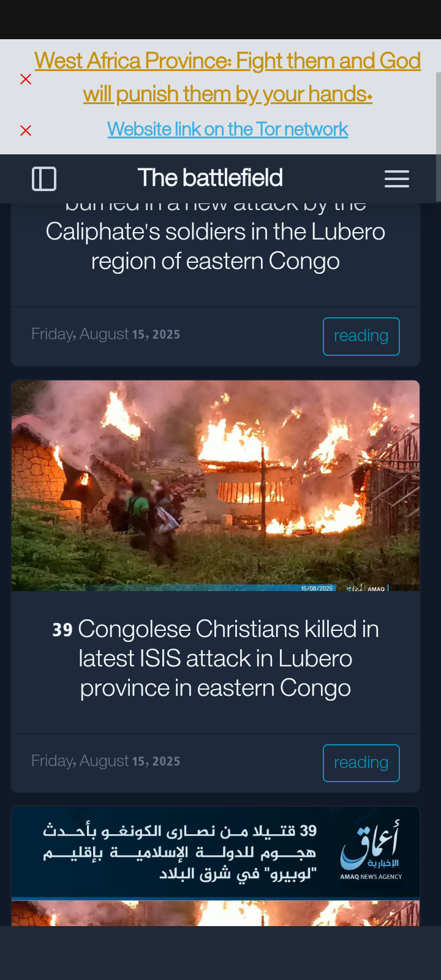Open the Arabic headline banner image
The width and height of the screenshot is (441, 980).
pos(216,853)
